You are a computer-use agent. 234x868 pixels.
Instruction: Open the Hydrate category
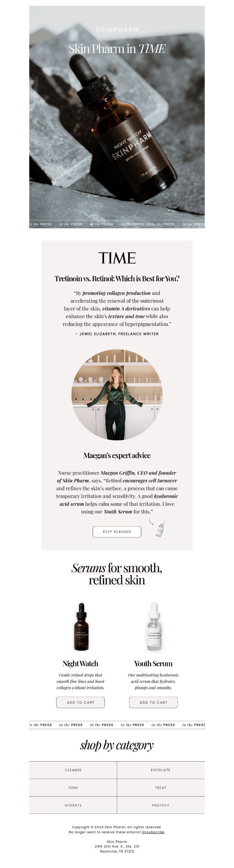click(73, 805)
